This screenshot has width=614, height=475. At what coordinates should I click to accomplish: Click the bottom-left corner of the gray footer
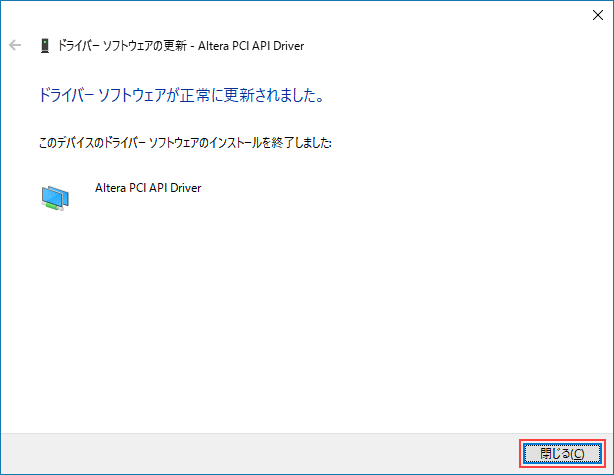tap(5, 469)
